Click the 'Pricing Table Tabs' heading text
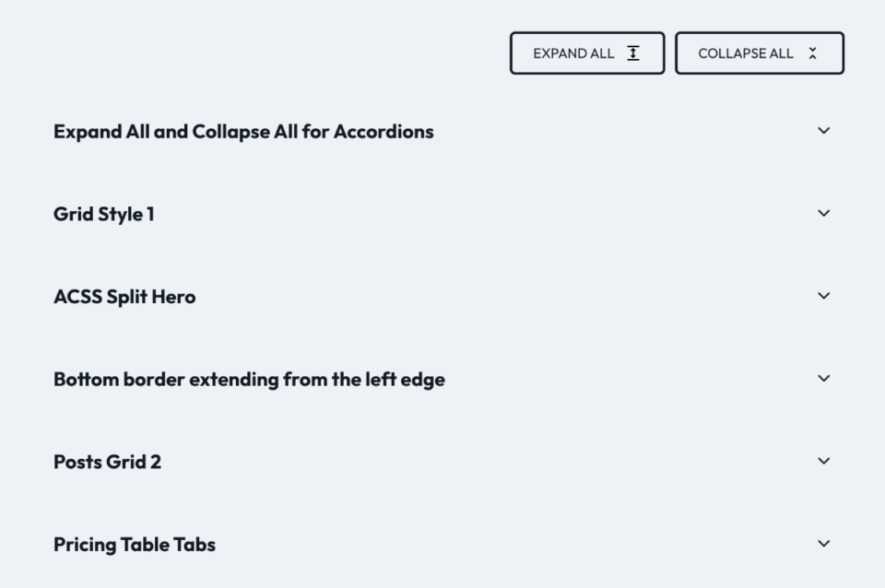 (x=135, y=545)
